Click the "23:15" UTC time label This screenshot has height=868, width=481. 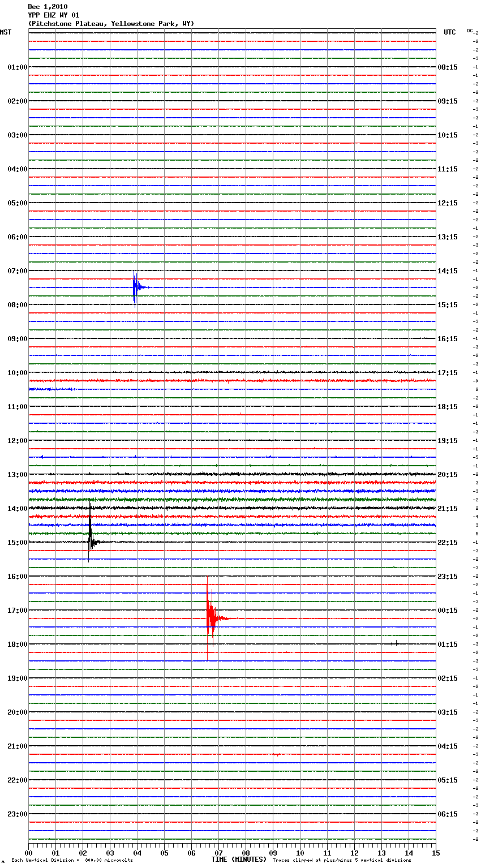pos(448,577)
